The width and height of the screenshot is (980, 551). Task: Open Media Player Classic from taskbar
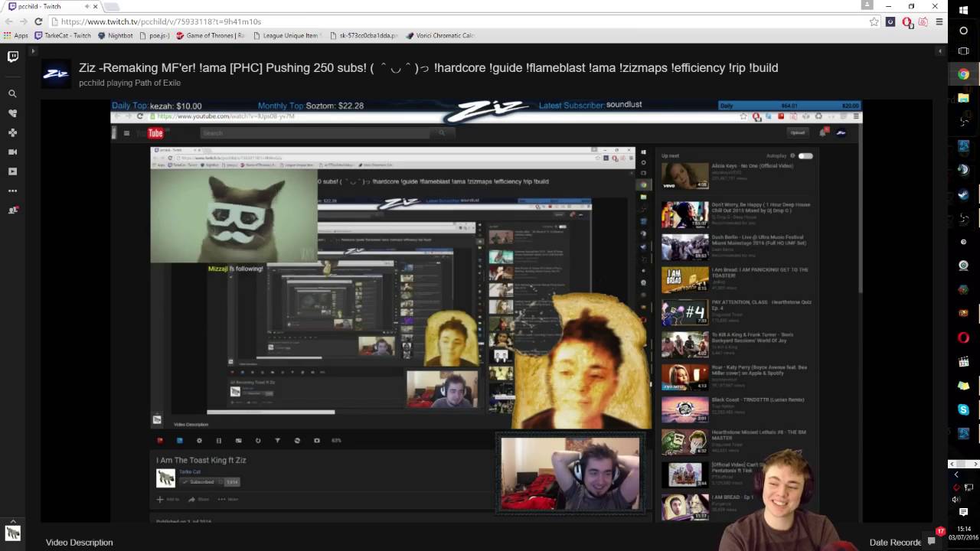click(x=963, y=362)
